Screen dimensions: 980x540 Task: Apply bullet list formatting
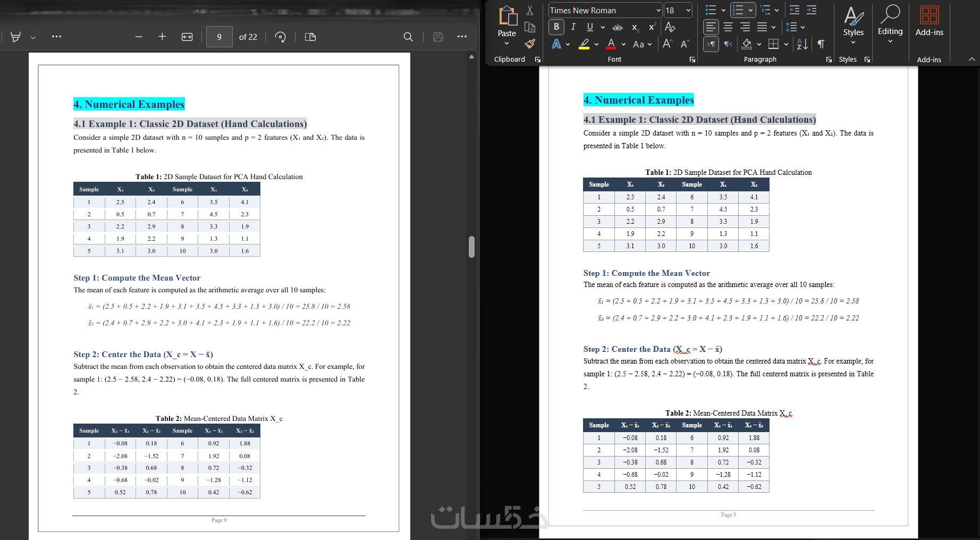pyautogui.click(x=711, y=10)
